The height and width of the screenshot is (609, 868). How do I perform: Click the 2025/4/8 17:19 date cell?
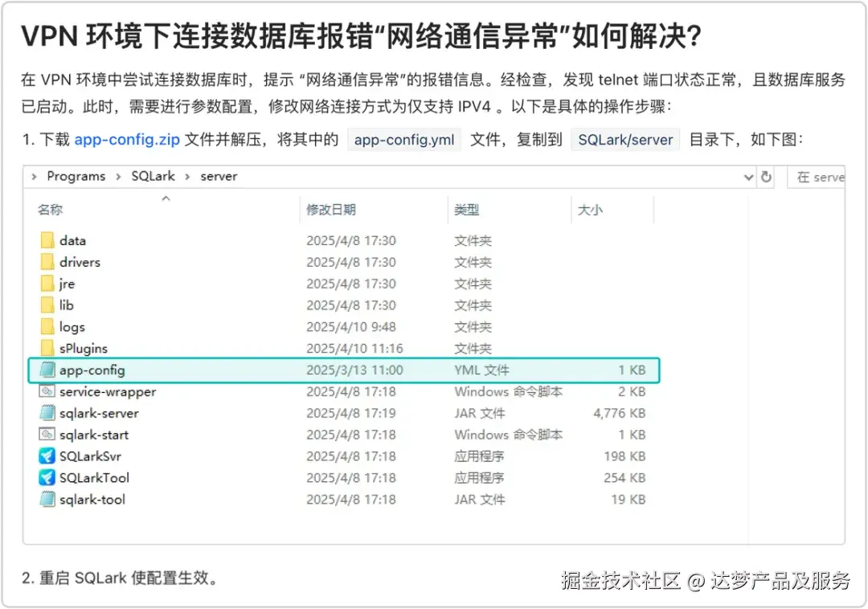[351, 413]
